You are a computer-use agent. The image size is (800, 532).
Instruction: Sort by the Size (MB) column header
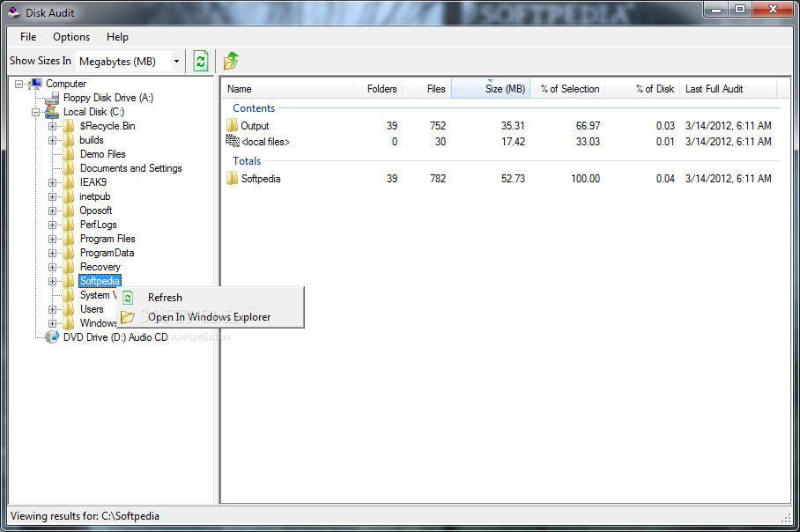point(491,89)
